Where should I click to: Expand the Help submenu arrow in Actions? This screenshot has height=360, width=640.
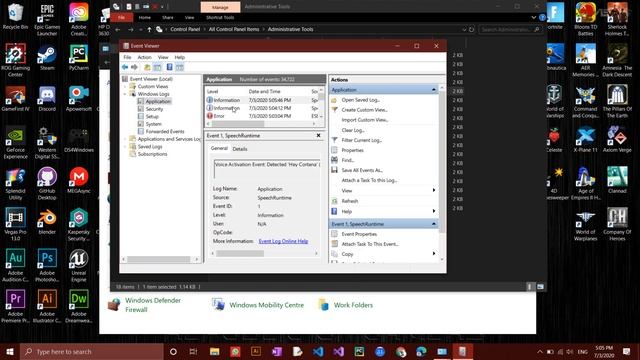point(433,211)
